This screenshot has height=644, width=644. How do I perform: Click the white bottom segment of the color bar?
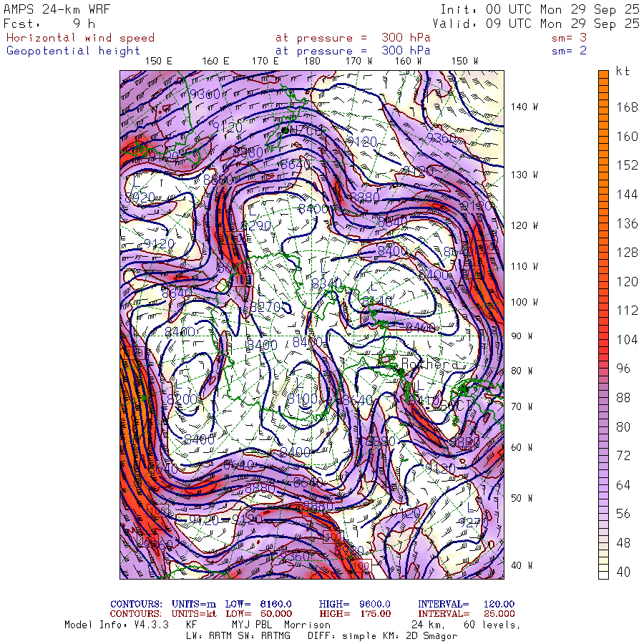pyautogui.click(x=603, y=575)
